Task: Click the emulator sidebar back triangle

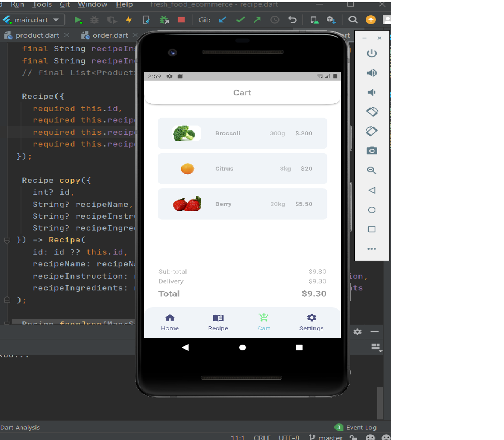Action: [x=372, y=190]
